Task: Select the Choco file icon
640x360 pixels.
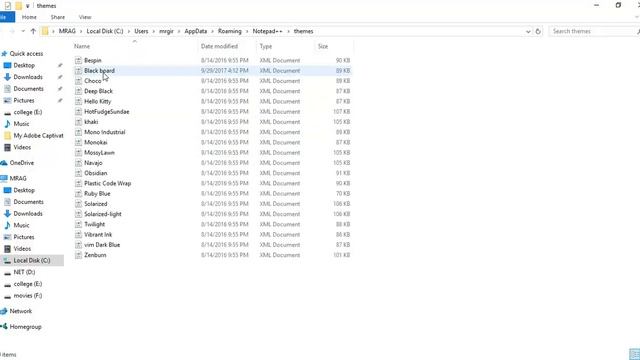Action: pos(78,81)
